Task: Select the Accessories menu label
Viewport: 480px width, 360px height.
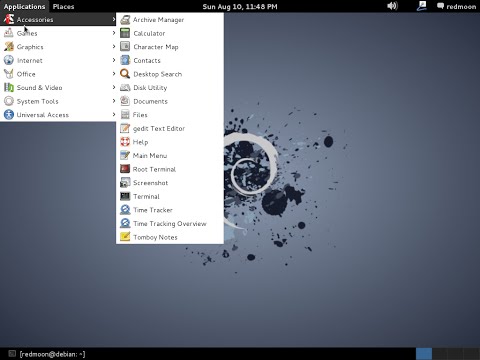Action: [35, 20]
